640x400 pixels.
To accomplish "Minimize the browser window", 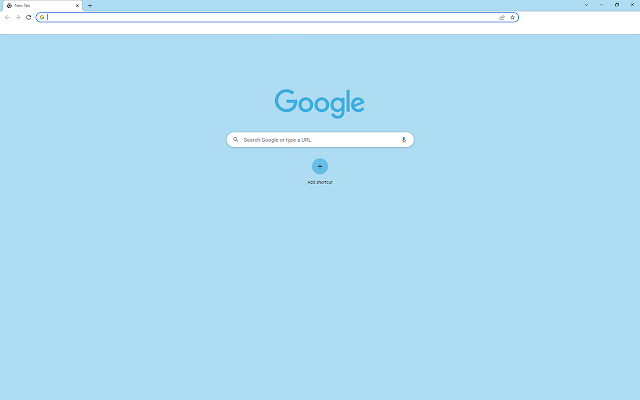I will coord(602,5).
